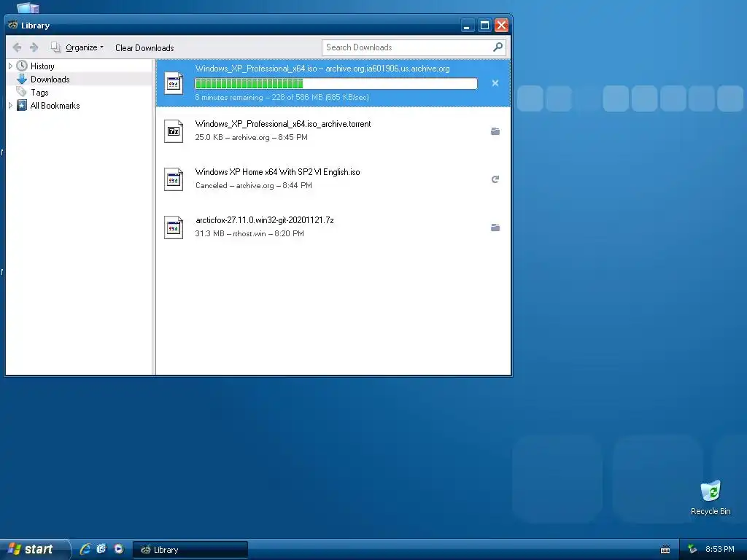Viewport: 747px width, 560px height.
Task: Close the Library window
Action: 501,26
